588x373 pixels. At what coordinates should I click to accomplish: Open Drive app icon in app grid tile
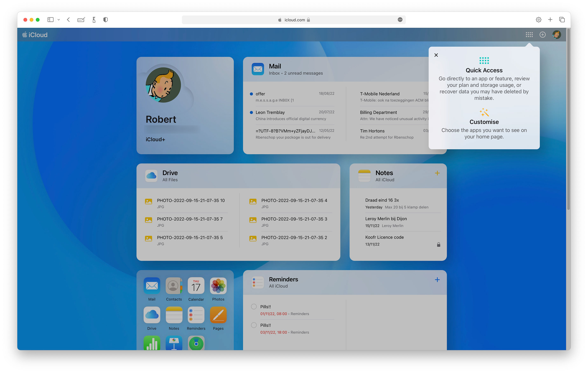click(x=152, y=315)
